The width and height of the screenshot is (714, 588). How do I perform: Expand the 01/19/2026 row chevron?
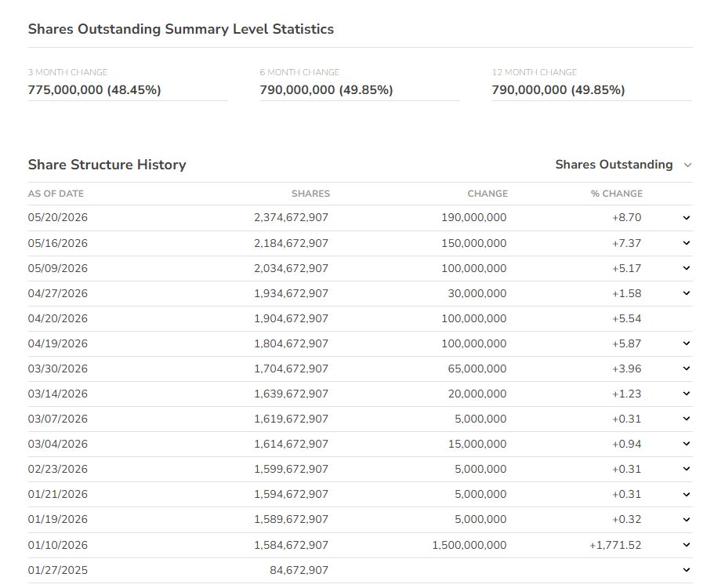(687, 519)
